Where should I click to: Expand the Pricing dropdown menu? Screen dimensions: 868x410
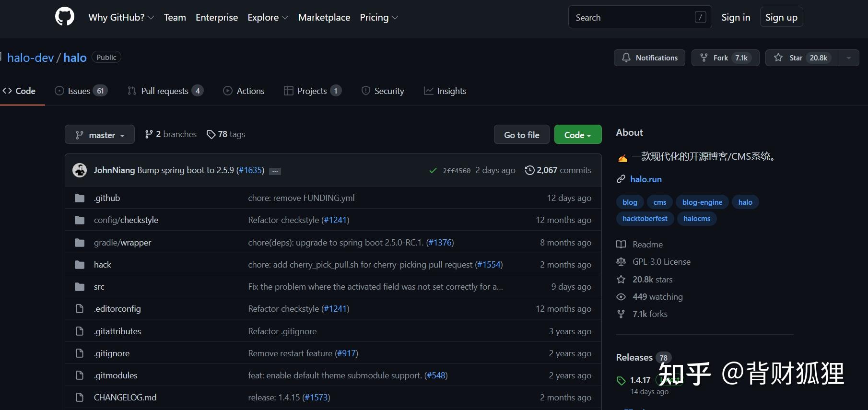[x=379, y=17]
